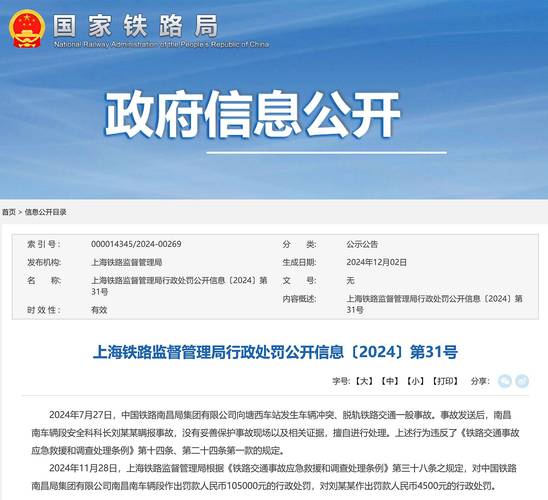Click category value 公示公告

(362, 244)
